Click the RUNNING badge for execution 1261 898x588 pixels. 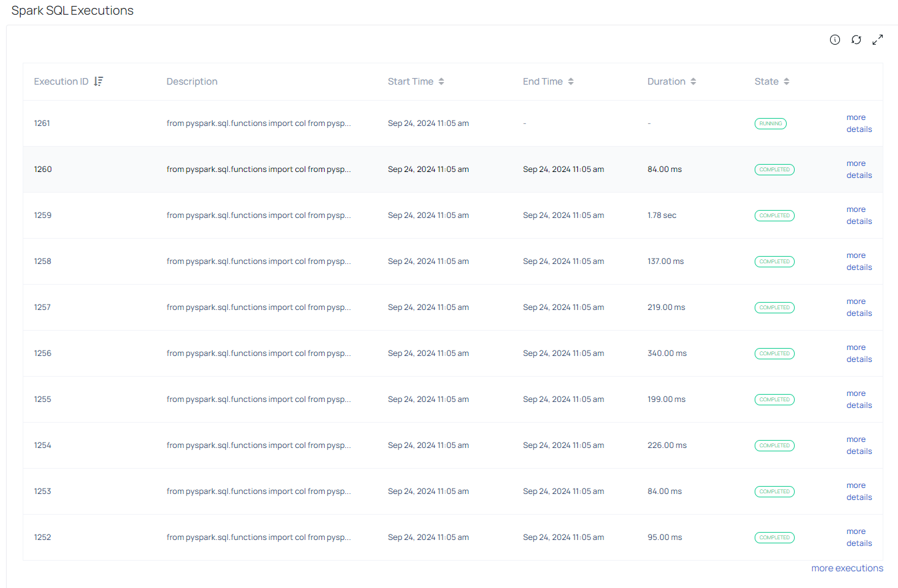[771, 123]
